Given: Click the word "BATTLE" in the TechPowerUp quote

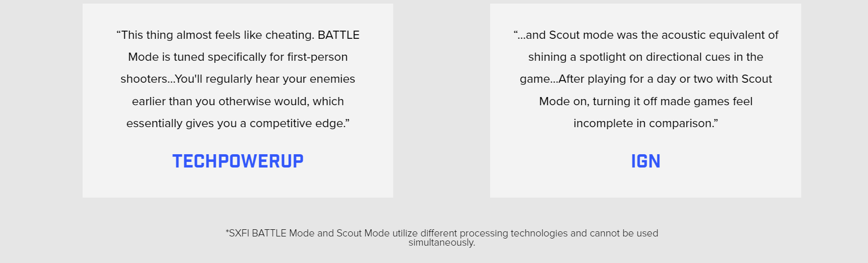Looking at the screenshot, I should point(338,35).
